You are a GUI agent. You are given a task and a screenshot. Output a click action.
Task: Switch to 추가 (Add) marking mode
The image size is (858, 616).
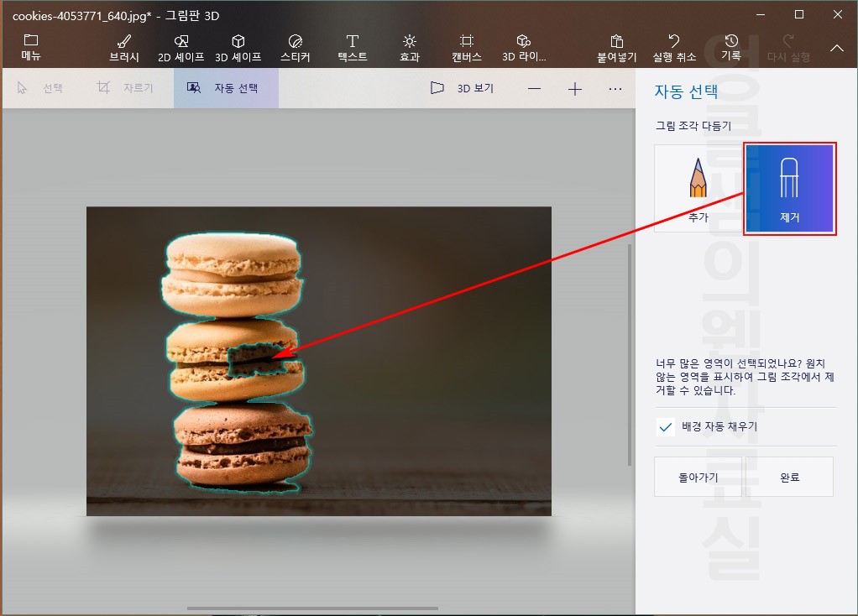point(698,187)
